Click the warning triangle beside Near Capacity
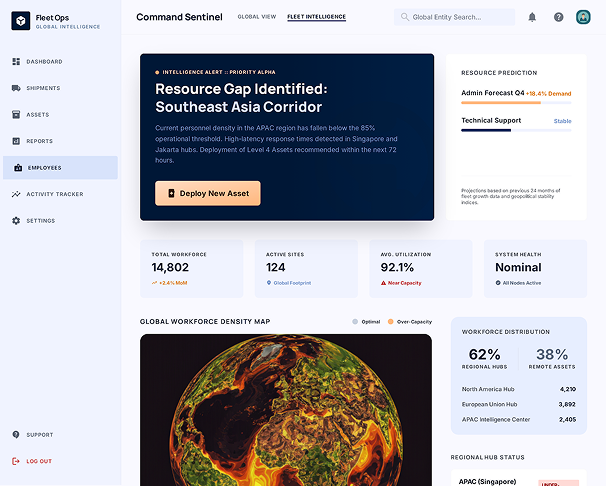This screenshot has height=486, width=607. (x=383, y=283)
